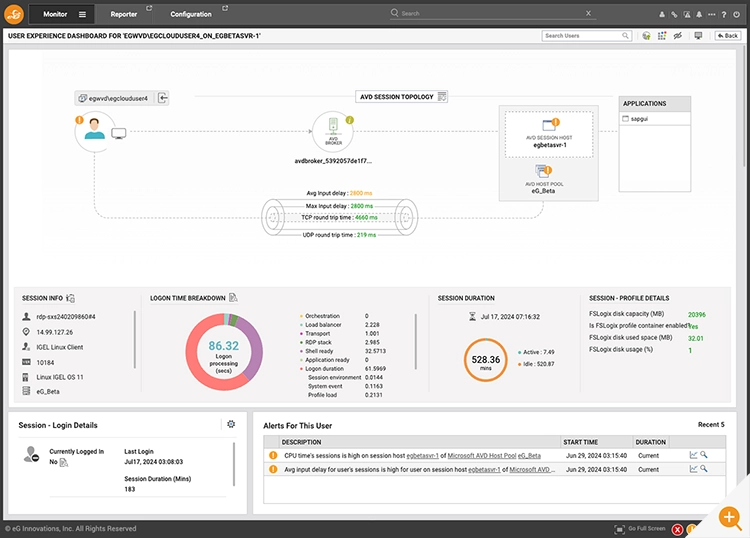This screenshot has width=750, height=538.
Task: Open the help question mark icon
Action: coord(724,15)
